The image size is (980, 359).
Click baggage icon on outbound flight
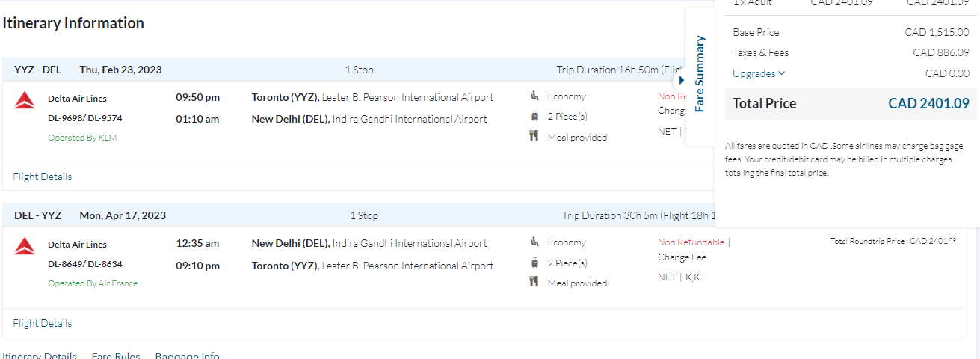click(534, 116)
